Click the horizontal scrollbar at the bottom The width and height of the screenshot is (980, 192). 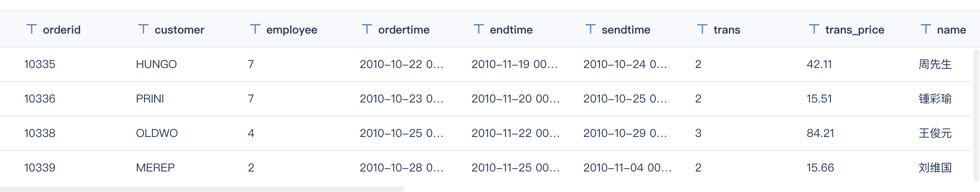[x=202, y=189]
